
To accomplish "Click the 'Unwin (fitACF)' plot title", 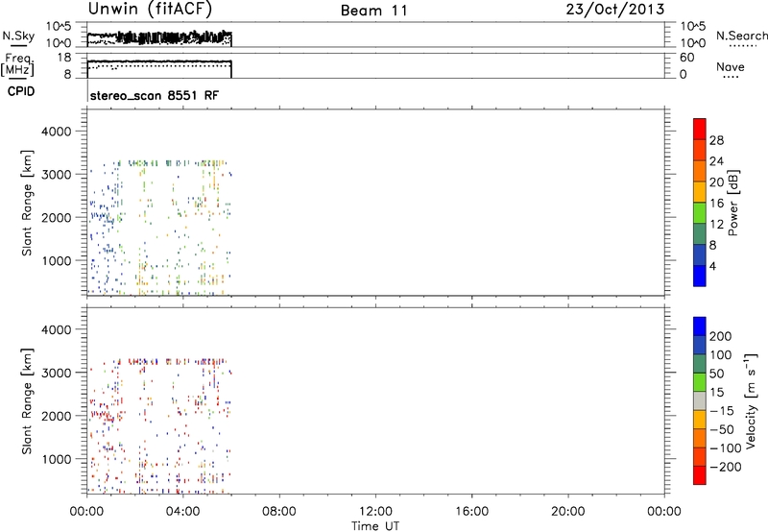I will (150, 10).
